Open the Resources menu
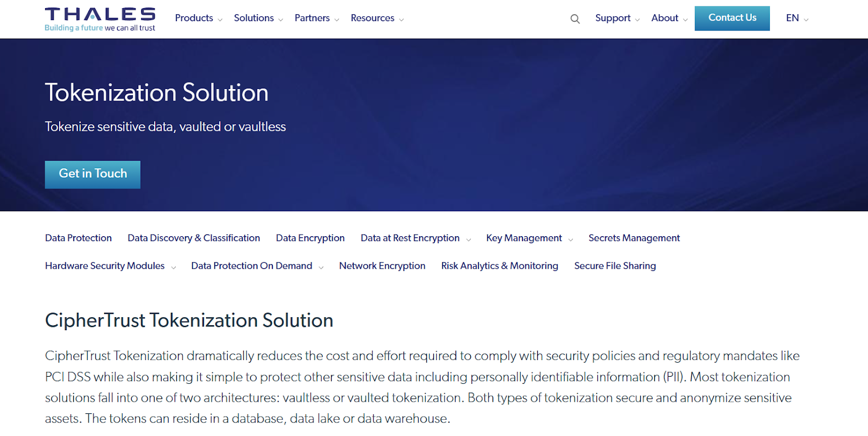Viewport: 868px width, 436px height. coord(372,18)
